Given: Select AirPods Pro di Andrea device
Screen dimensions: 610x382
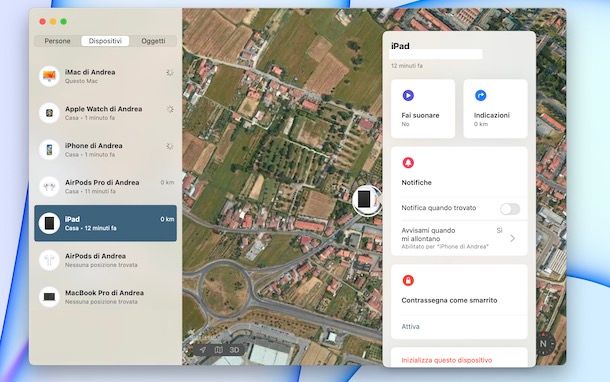Looking at the screenshot, I should (105, 186).
